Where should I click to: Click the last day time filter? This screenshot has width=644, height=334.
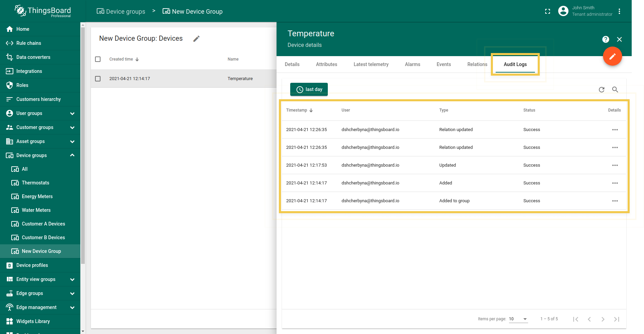tap(309, 89)
